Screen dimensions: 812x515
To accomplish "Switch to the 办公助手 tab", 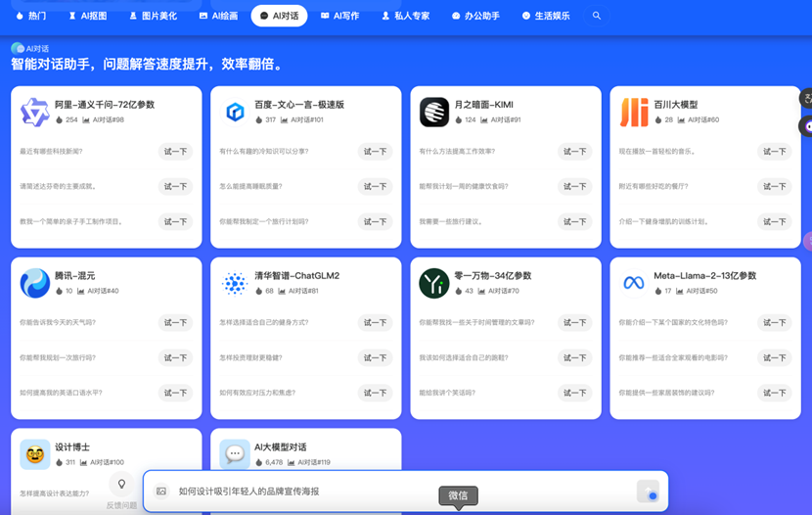I will click(475, 16).
